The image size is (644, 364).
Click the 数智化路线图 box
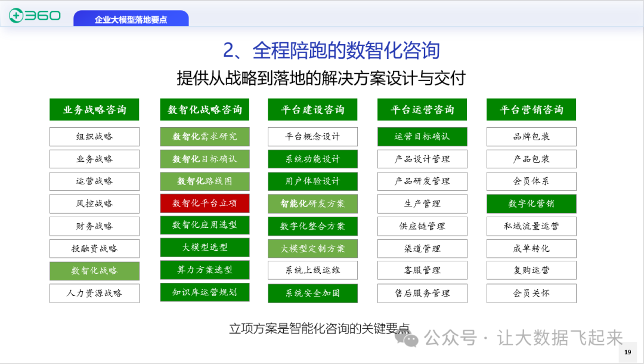pos(205,181)
